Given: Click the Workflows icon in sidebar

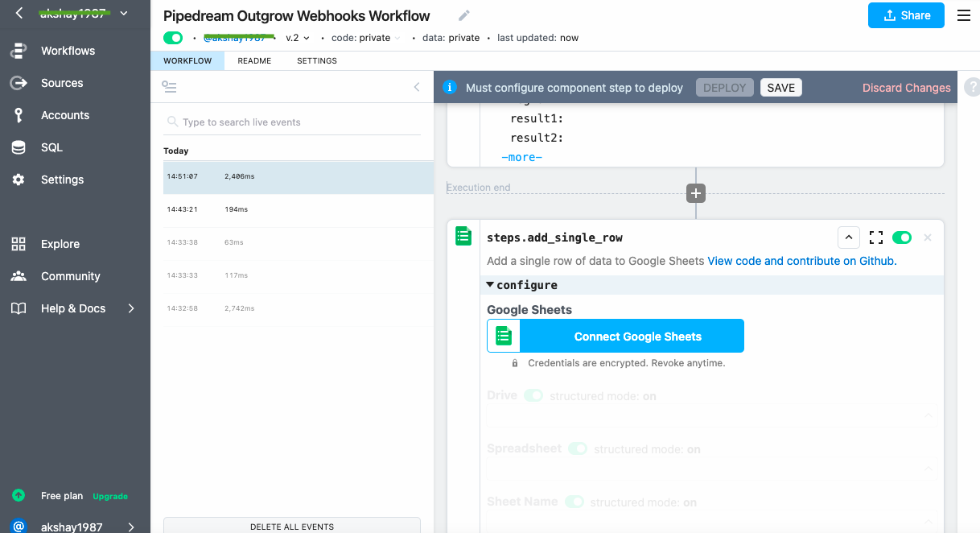Looking at the screenshot, I should tap(19, 51).
